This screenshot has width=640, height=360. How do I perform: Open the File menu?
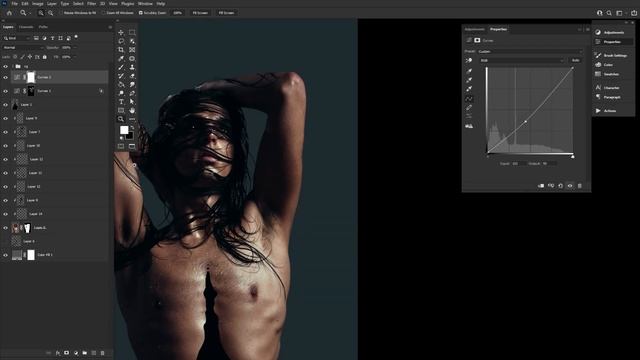[15, 4]
